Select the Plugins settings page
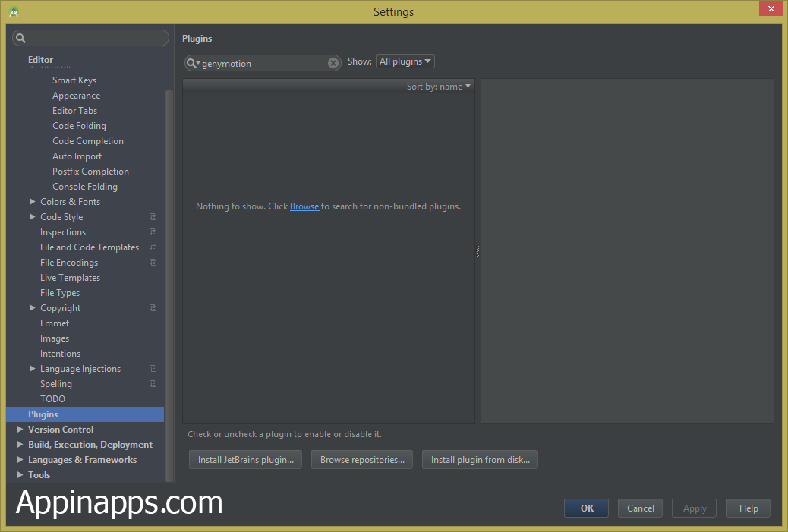 [86, 414]
